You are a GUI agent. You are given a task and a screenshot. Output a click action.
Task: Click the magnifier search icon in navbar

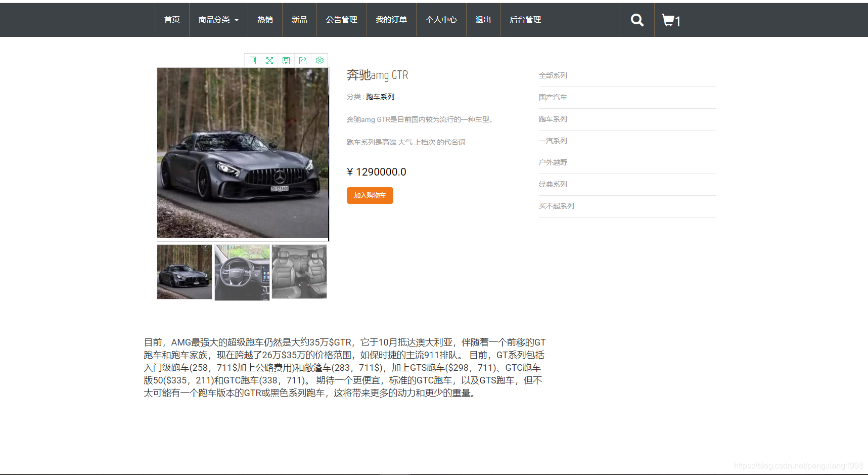coord(637,20)
